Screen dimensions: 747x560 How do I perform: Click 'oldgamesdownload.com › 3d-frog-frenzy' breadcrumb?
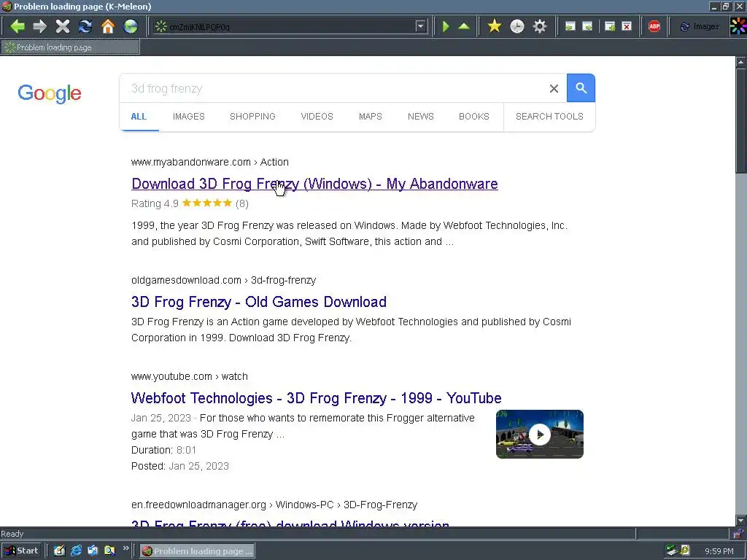[x=224, y=281]
